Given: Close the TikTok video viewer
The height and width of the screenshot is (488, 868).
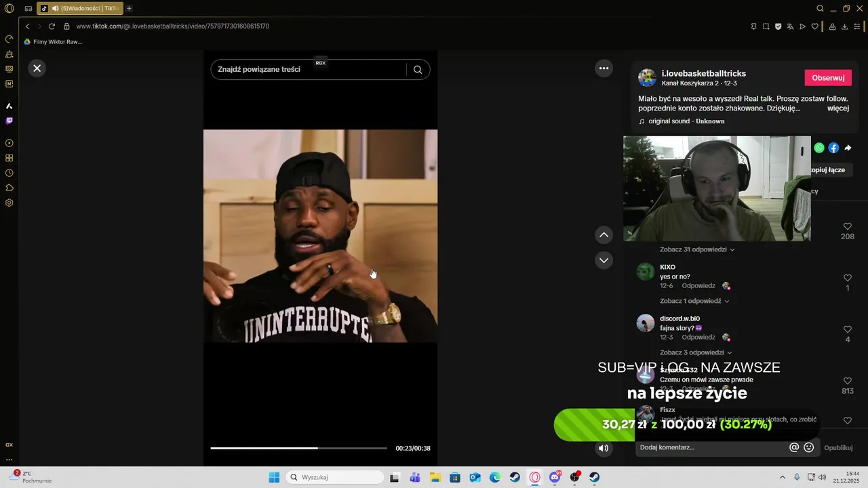Looking at the screenshot, I should (x=37, y=68).
